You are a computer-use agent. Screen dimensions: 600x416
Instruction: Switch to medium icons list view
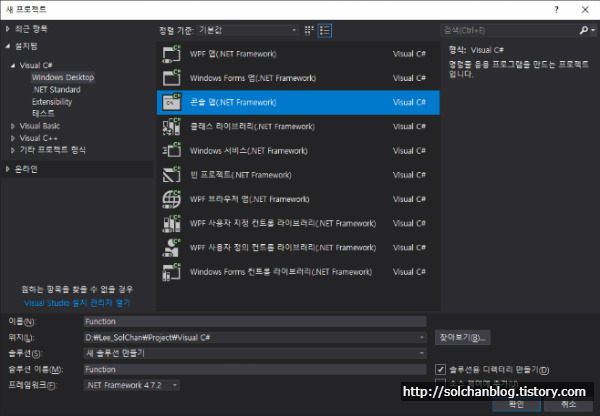(325, 31)
